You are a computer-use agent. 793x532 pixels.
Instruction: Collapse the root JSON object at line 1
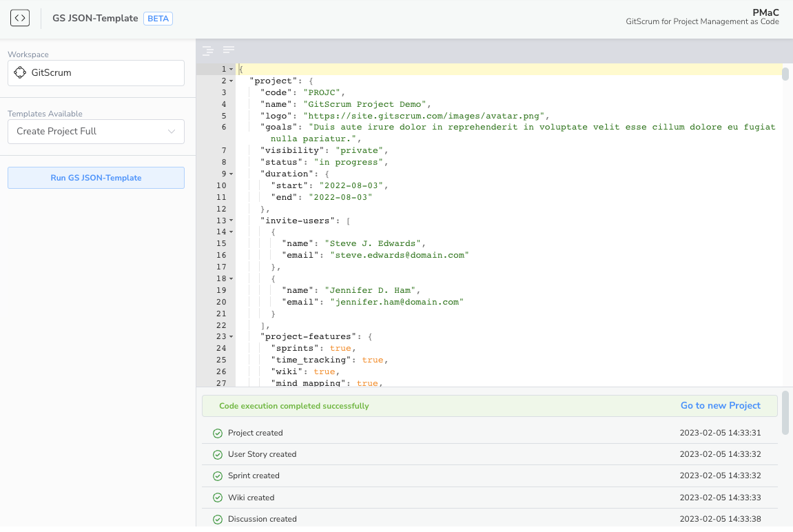[231, 69]
